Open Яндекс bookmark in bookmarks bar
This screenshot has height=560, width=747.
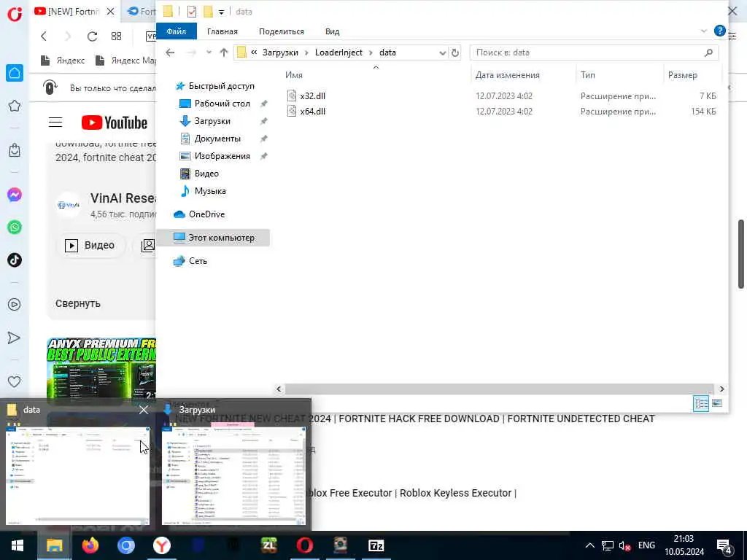pos(63,61)
